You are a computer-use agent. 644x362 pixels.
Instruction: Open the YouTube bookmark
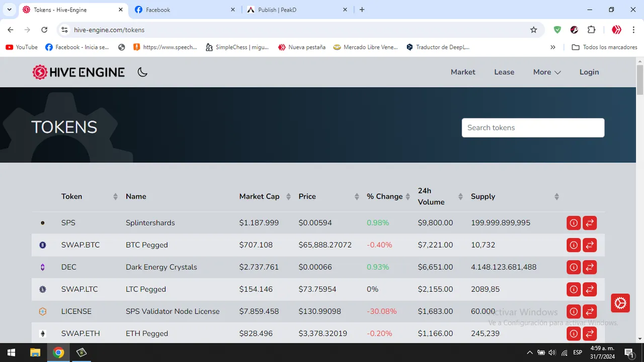click(22, 47)
